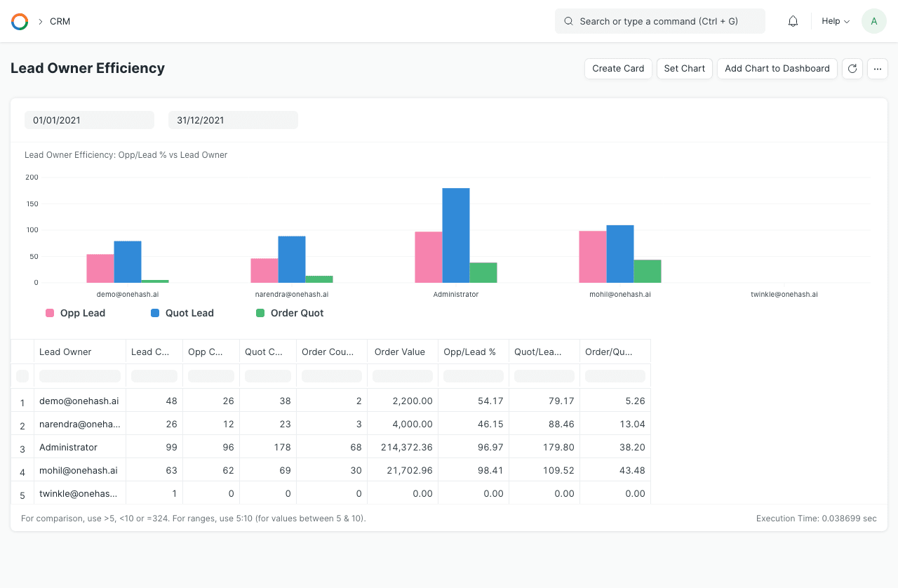The image size is (898, 588).
Task: Click the user avatar icon
Action: [873, 22]
